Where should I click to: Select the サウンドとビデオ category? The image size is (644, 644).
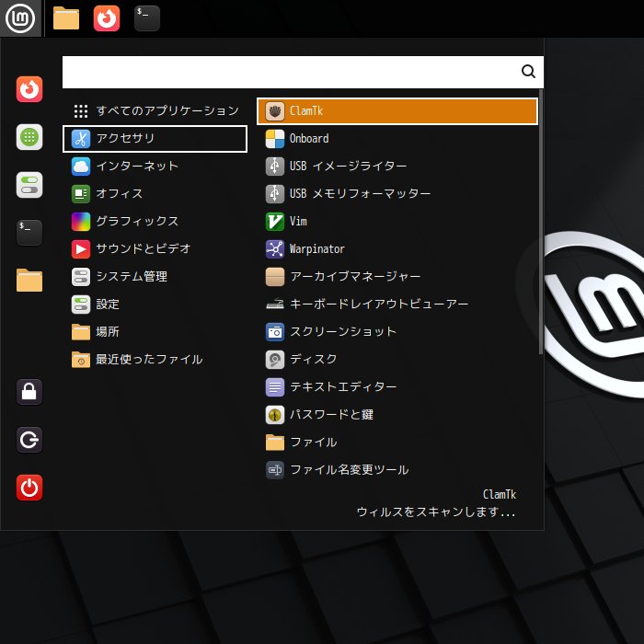tap(155, 249)
